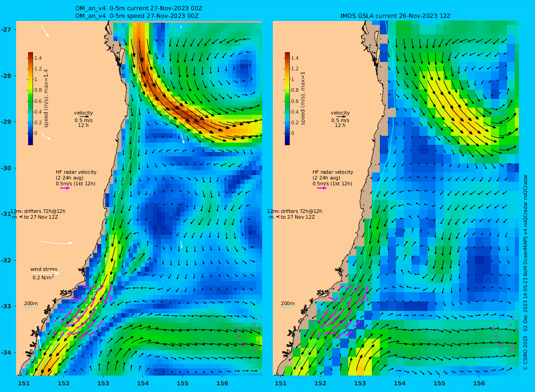535x392 pixels.
Task: Click the 0.4 tick on right color bar
Action: coord(295,112)
